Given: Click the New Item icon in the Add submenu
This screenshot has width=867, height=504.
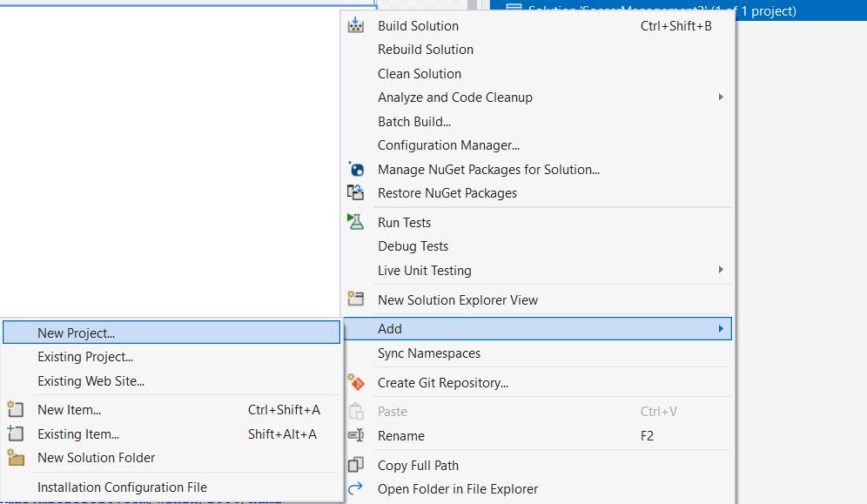Looking at the screenshot, I should click(16, 409).
